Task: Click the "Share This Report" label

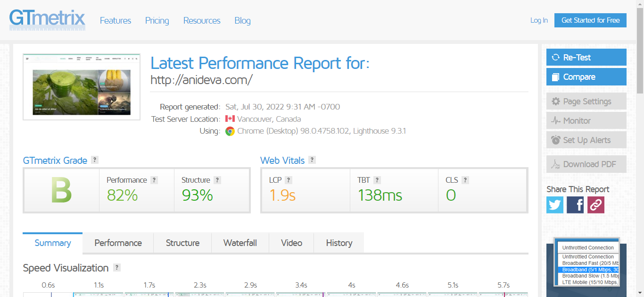Action: [x=578, y=189]
